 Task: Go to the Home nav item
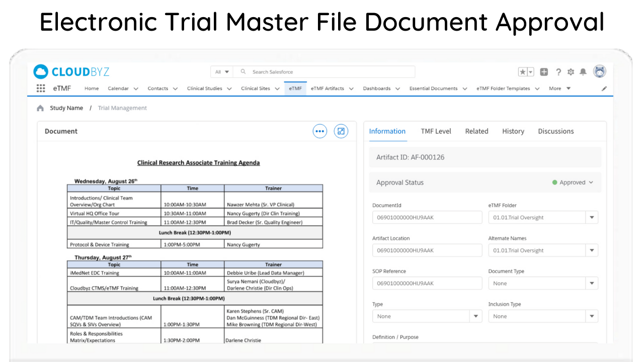click(92, 88)
